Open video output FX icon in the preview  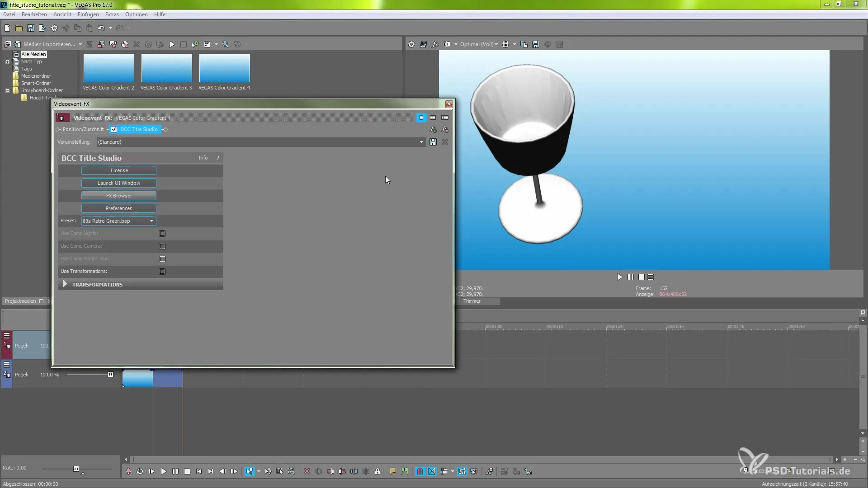click(x=435, y=44)
